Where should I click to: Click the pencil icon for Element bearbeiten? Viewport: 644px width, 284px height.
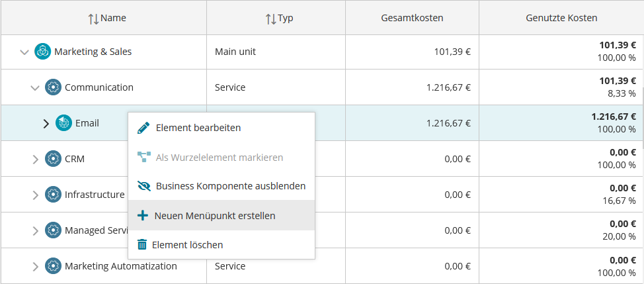143,128
